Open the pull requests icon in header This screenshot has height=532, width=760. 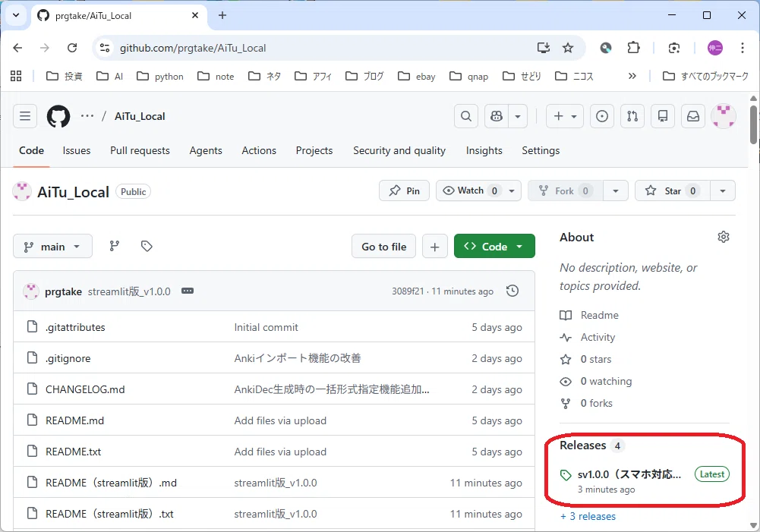tap(632, 116)
